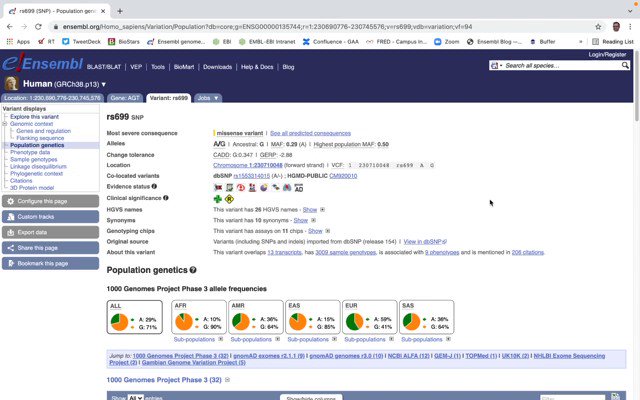Switch to the Location tab

52,98
